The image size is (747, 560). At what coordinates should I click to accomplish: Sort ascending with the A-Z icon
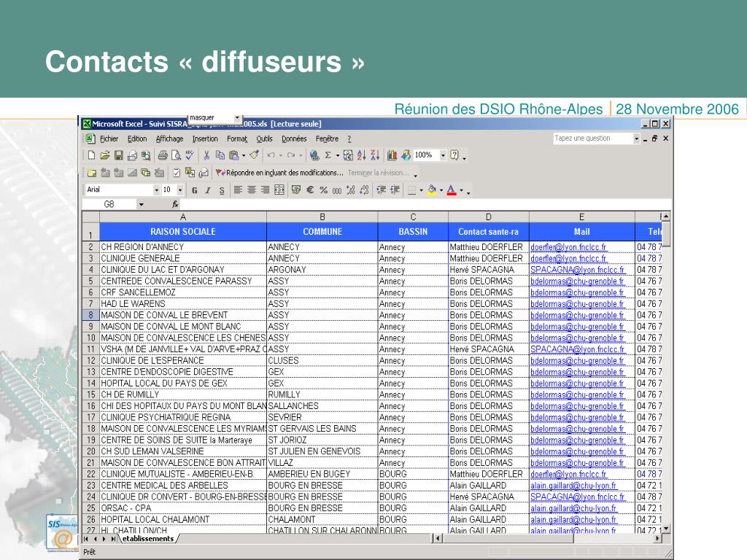[362, 155]
